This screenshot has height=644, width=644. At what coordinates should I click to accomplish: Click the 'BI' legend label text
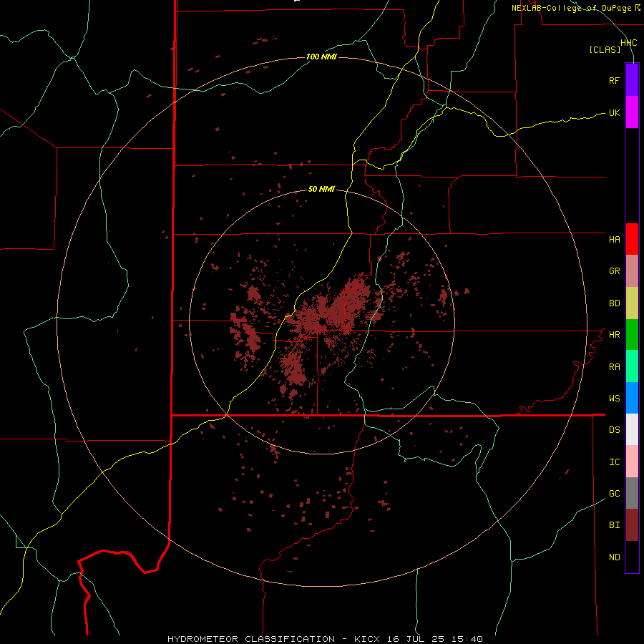pyautogui.click(x=614, y=525)
